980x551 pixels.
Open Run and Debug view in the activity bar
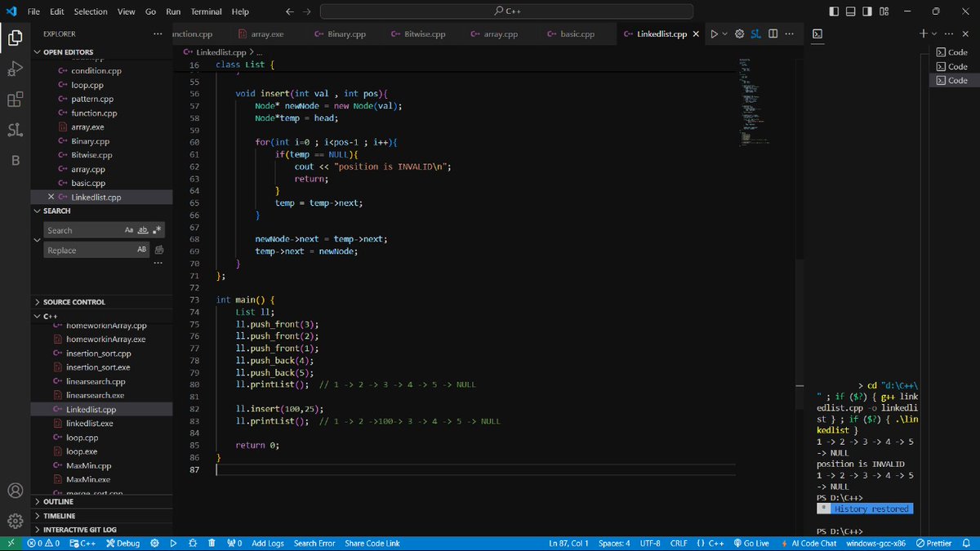click(15, 69)
